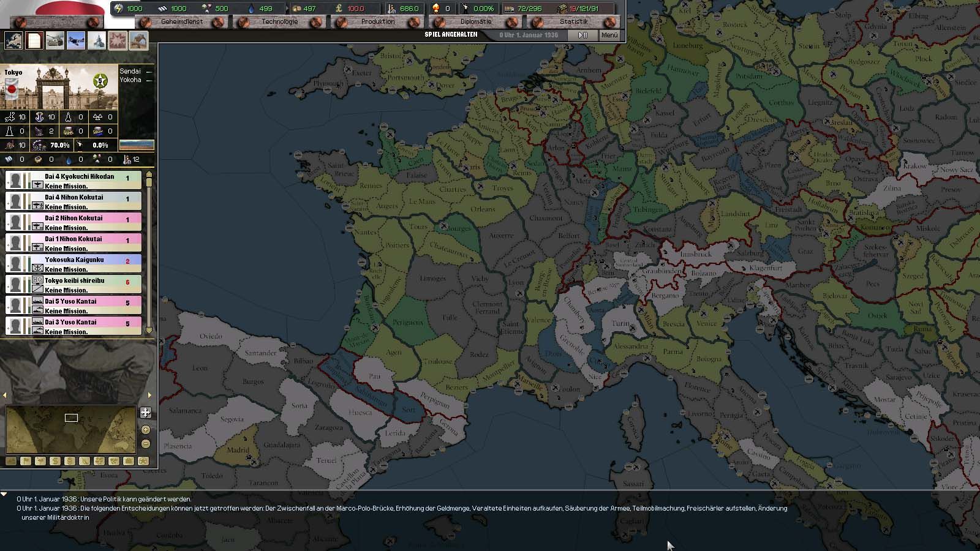Click the minimap move/pan arrows button
The image size is (980, 551).
tap(146, 412)
